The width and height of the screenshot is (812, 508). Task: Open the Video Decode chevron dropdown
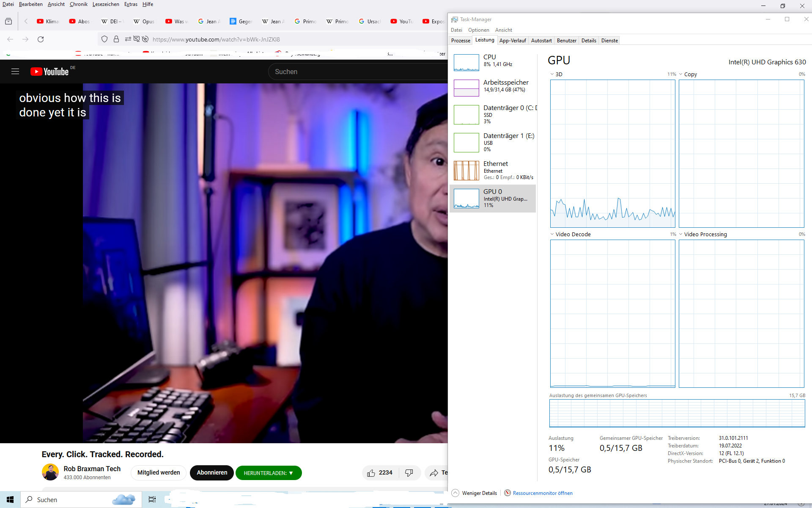pos(551,234)
